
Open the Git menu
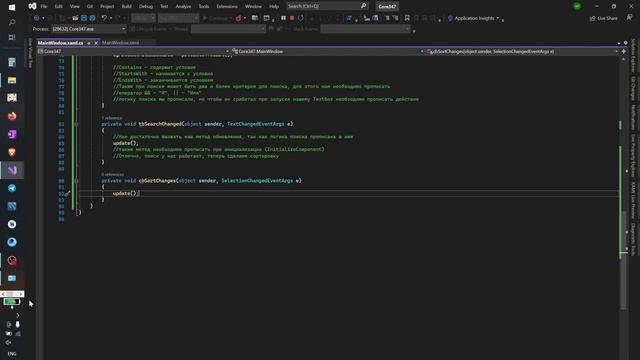(x=90, y=7)
